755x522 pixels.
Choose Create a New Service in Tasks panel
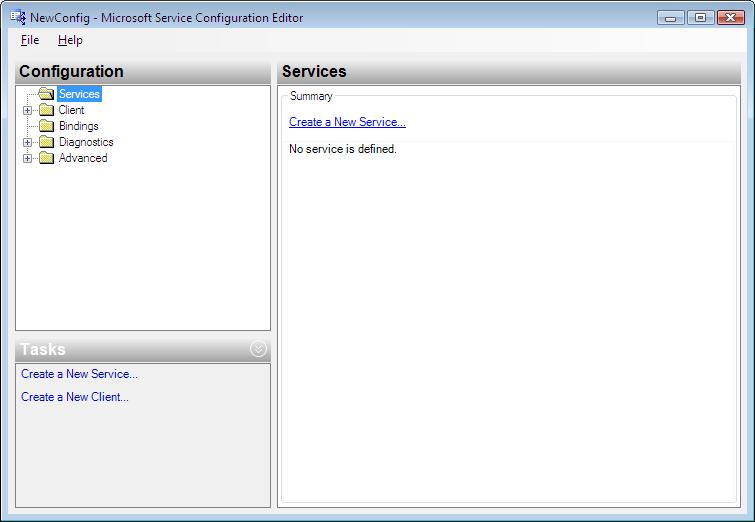pyautogui.click(x=79, y=374)
